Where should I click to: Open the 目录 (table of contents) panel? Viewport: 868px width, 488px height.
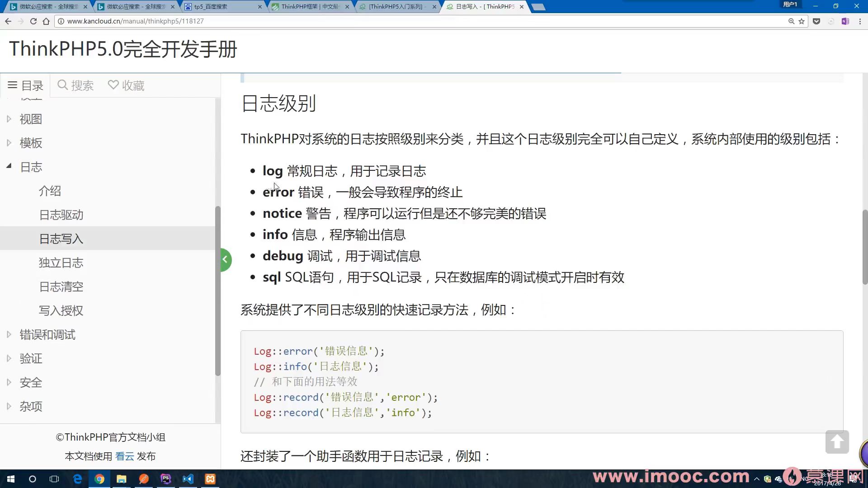tap(25, 85)
